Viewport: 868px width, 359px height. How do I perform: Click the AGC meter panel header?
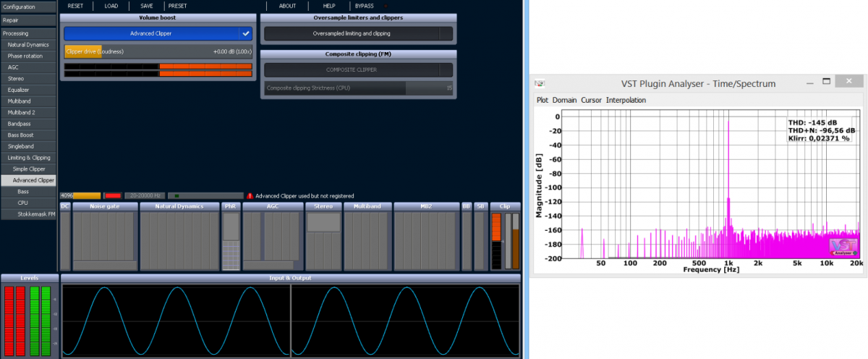pos(273,206)
